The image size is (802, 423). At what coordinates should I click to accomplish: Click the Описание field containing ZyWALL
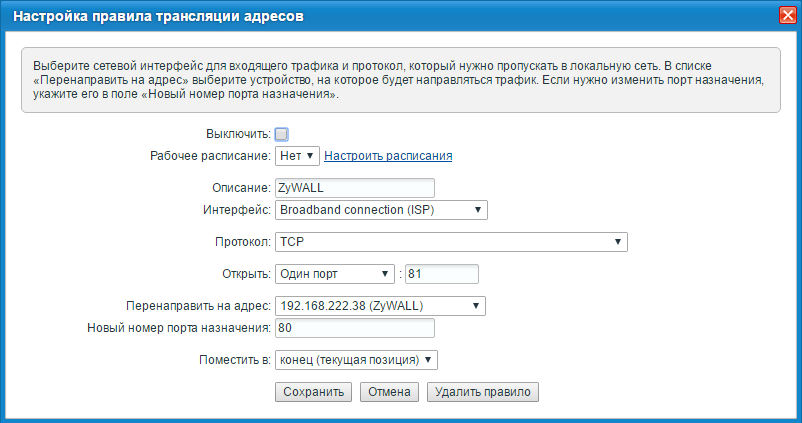coord(354,188)
